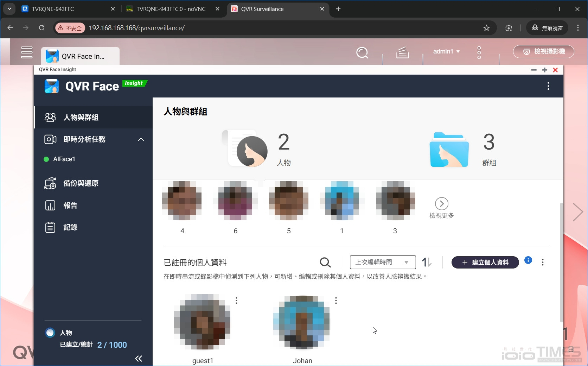Image resolution: width=588 pixels, height=366 pixels.
Task: Select the 人物與群組 people icon in sidebar
Action: [51, 118]
